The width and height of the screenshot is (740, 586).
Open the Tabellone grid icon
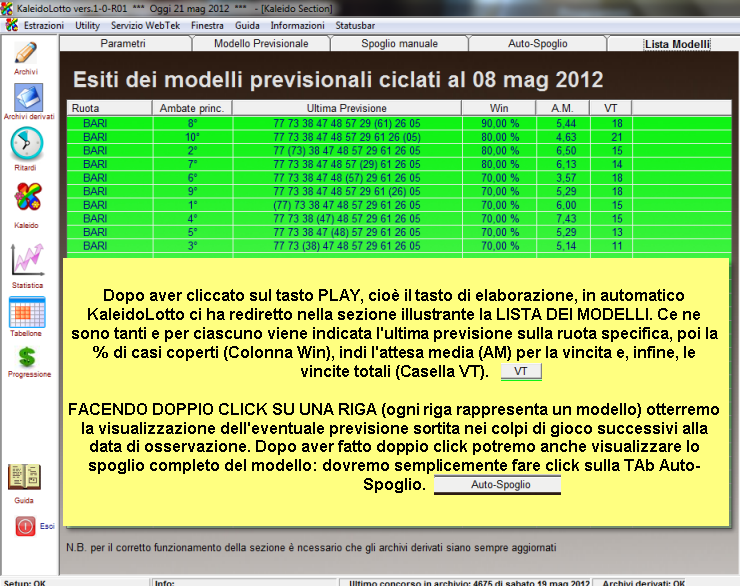click(27, 312)
